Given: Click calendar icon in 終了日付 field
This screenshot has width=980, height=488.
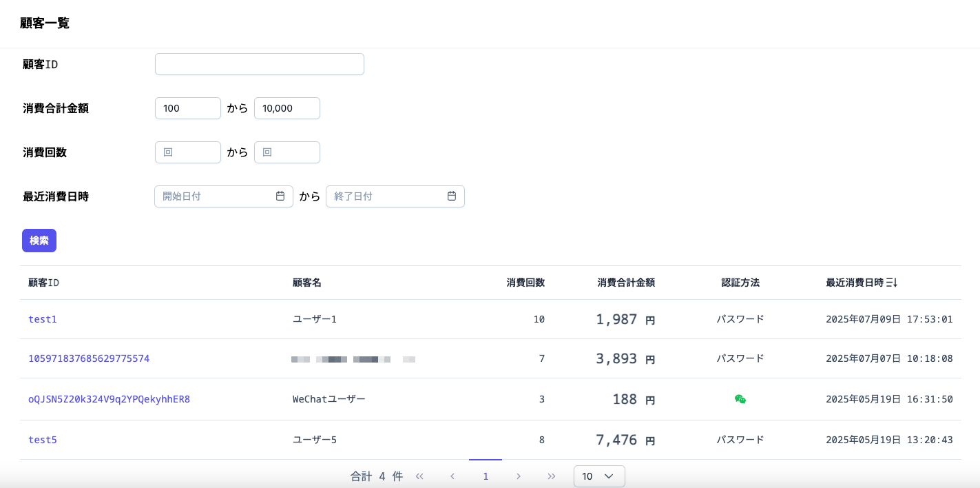Looking at the screenshot, I should click(452, 196).
